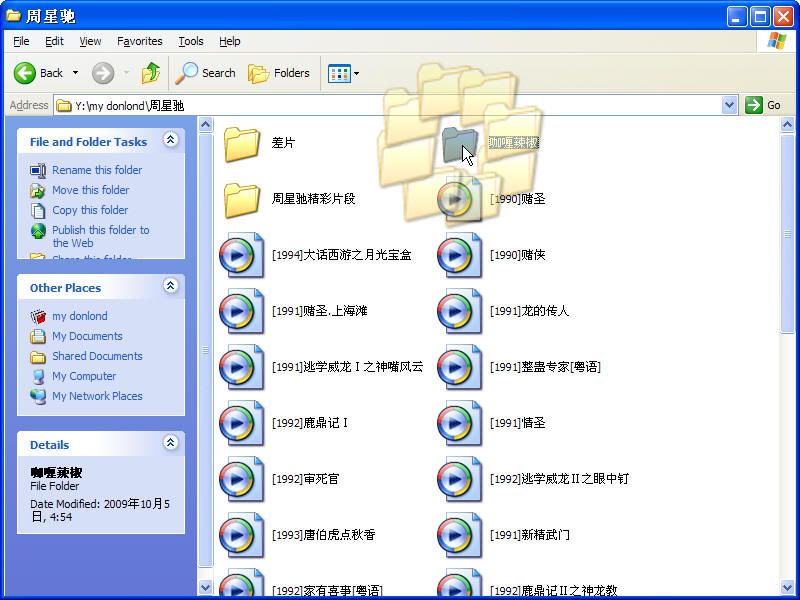Select the [1990]赌侠 media file icon

(x=459, y=255)
